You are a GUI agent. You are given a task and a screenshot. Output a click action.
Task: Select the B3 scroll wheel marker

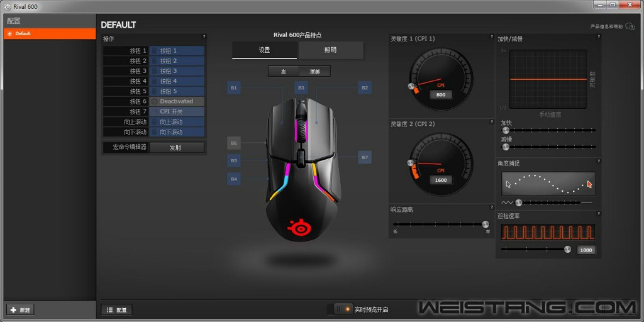click(x=301, y=87)
